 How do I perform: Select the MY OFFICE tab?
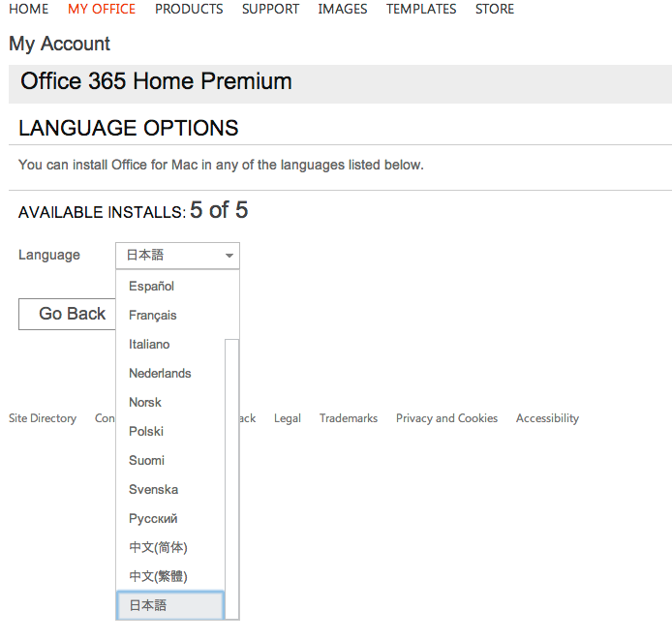pyautogui.click(x=102, y=9)
